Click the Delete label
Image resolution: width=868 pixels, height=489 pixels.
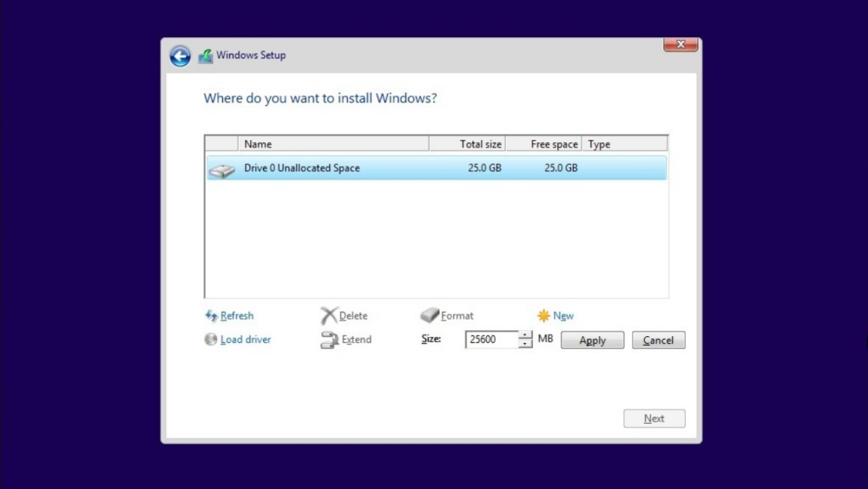tap(353, 315)
